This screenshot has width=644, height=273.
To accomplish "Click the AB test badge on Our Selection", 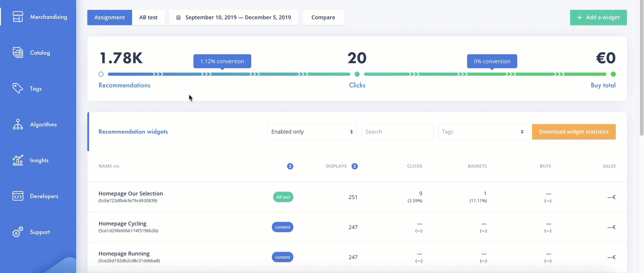I will (x=283, y=197).
